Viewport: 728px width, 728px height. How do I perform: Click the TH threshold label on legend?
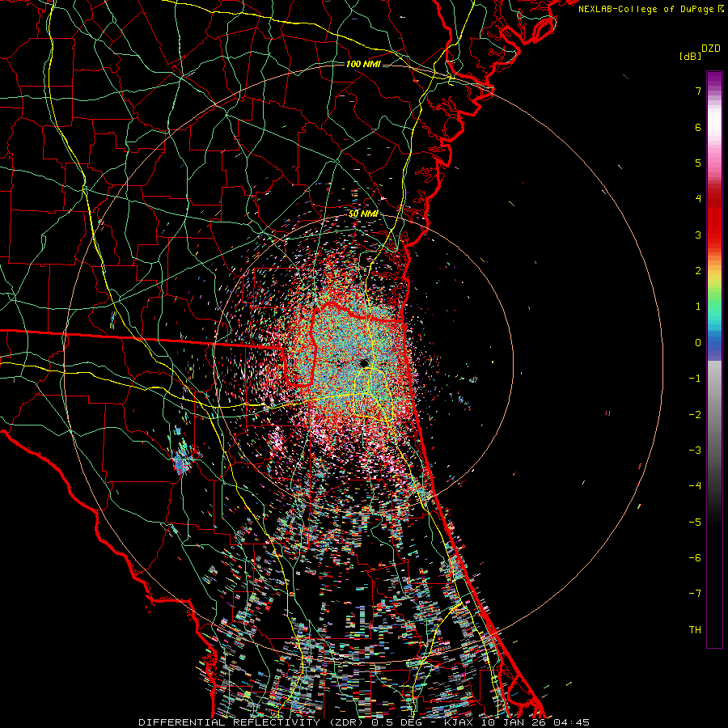695,629
